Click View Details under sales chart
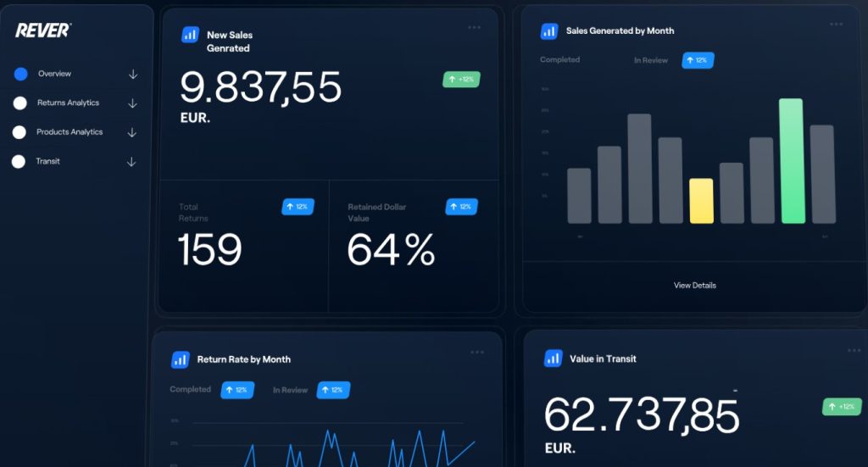 [694, 286]
